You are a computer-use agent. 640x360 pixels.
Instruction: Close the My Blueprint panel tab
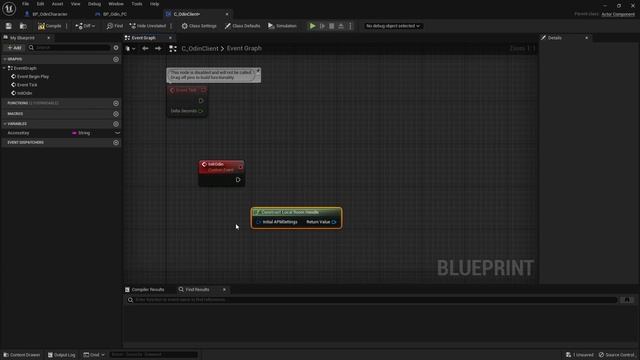pyautogui.click(x=49, y=38)
